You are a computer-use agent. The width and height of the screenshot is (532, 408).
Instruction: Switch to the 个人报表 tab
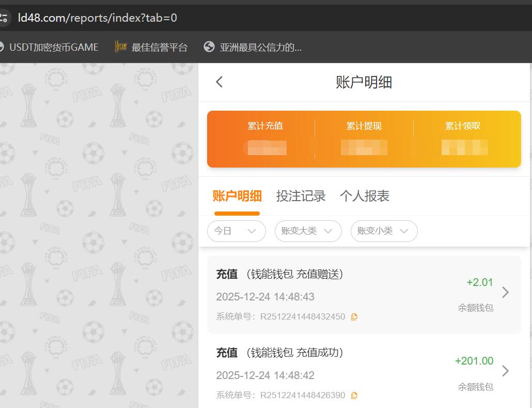(x=365, y=196)
